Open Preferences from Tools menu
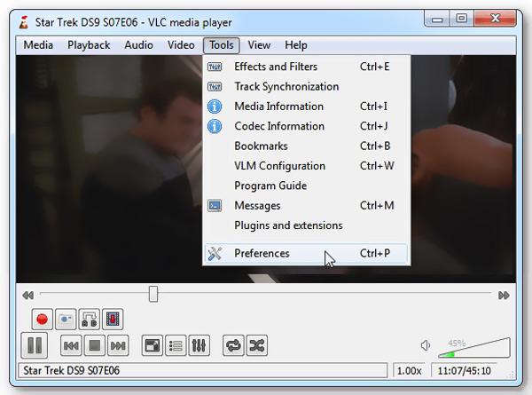This screenshot has height=395, width=532. (307, 253)
